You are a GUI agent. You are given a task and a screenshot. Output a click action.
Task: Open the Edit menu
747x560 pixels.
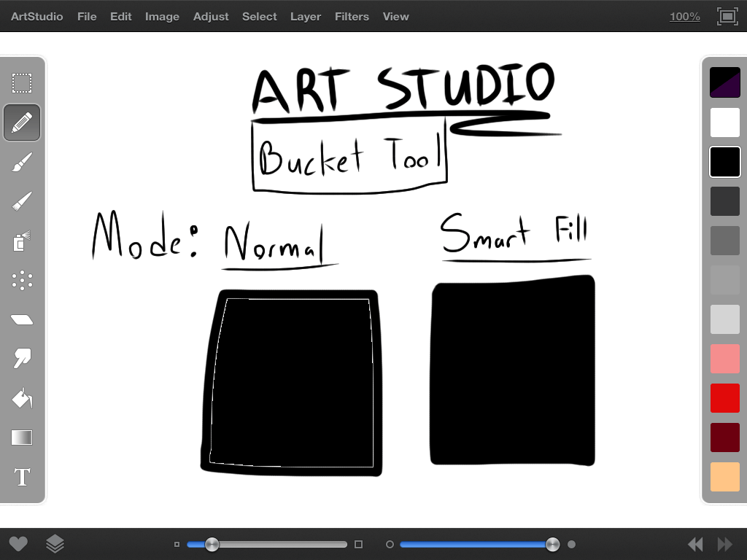pyautogui.click(x=121, y=17)
